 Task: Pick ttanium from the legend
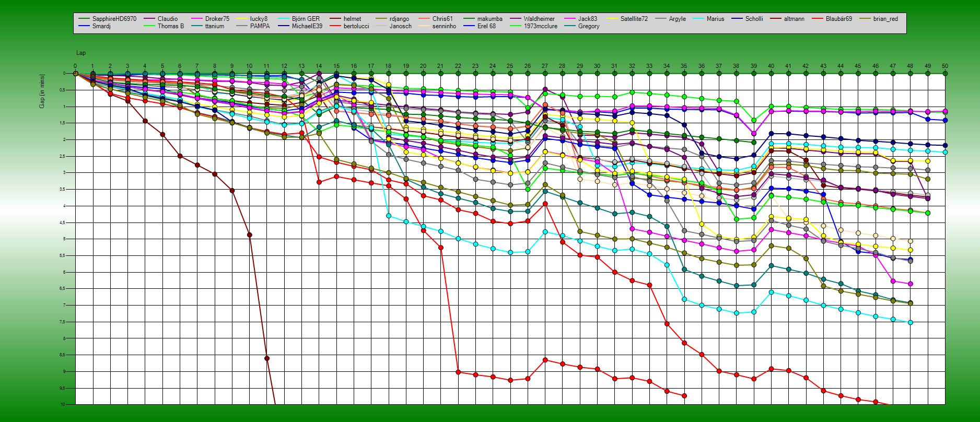[x=215, y=26]
